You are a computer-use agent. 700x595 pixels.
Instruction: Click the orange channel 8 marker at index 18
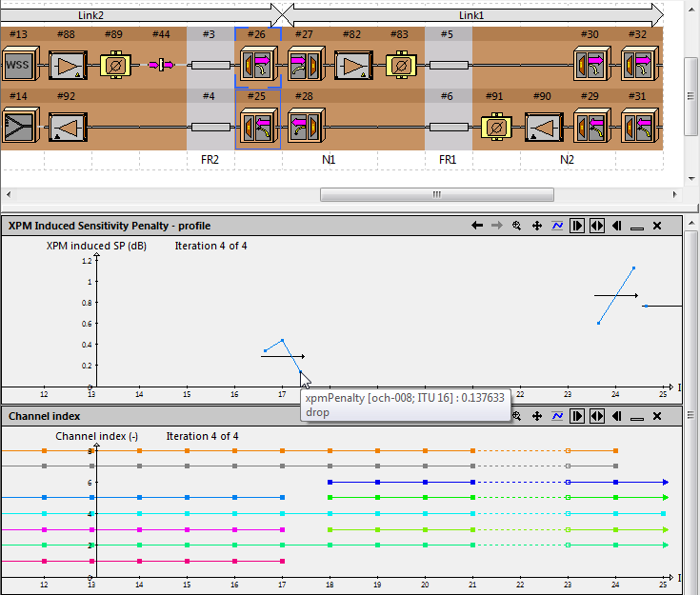click(330, 451)
